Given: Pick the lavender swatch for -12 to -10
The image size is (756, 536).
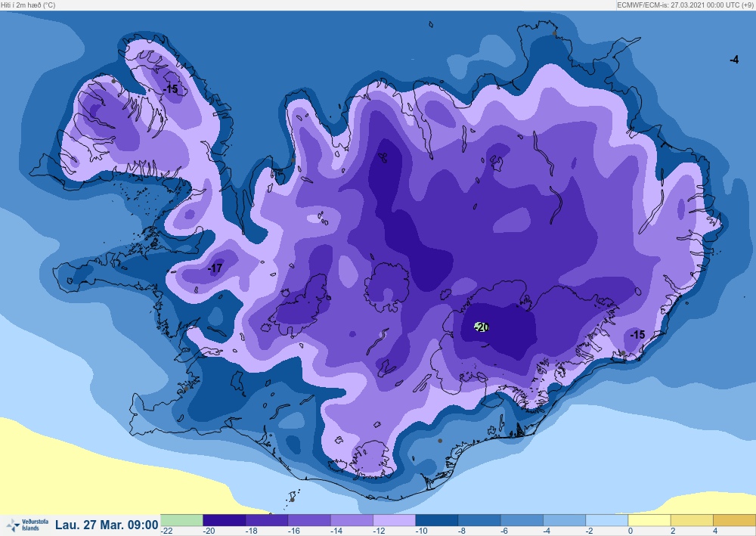Looking at the screenshot, I should coord(395,520).
